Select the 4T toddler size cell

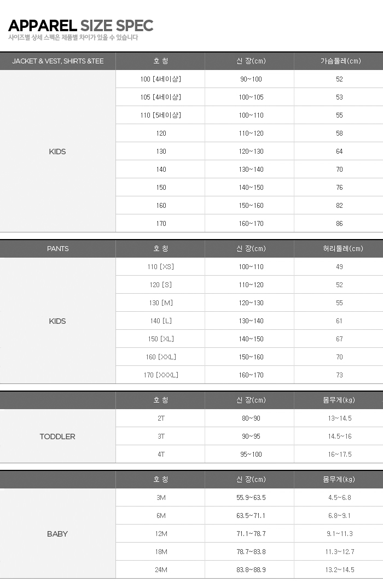coord(160,455)
